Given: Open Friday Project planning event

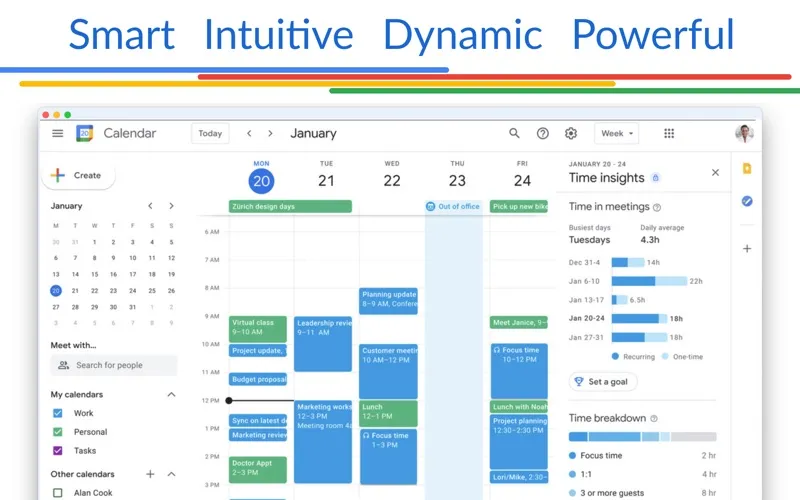Looking at the screenshot, I should click(x=519, y=442).
